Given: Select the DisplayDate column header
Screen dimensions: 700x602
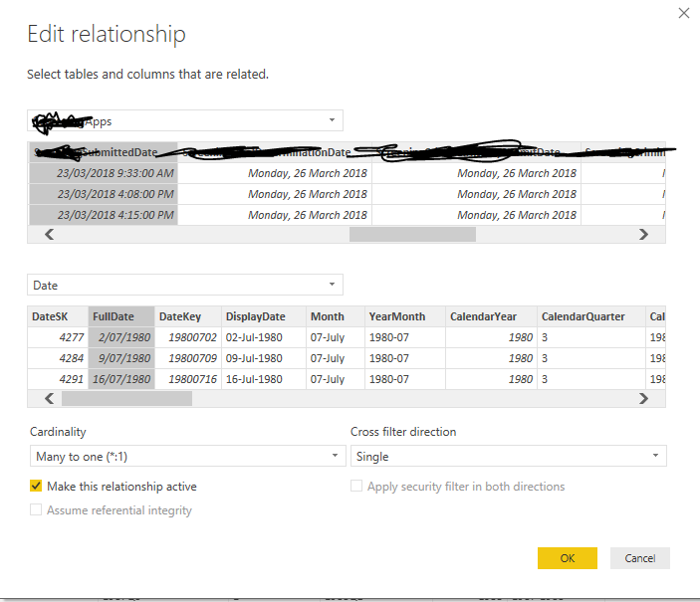Looking at the screenshot, I should point(264,316).
